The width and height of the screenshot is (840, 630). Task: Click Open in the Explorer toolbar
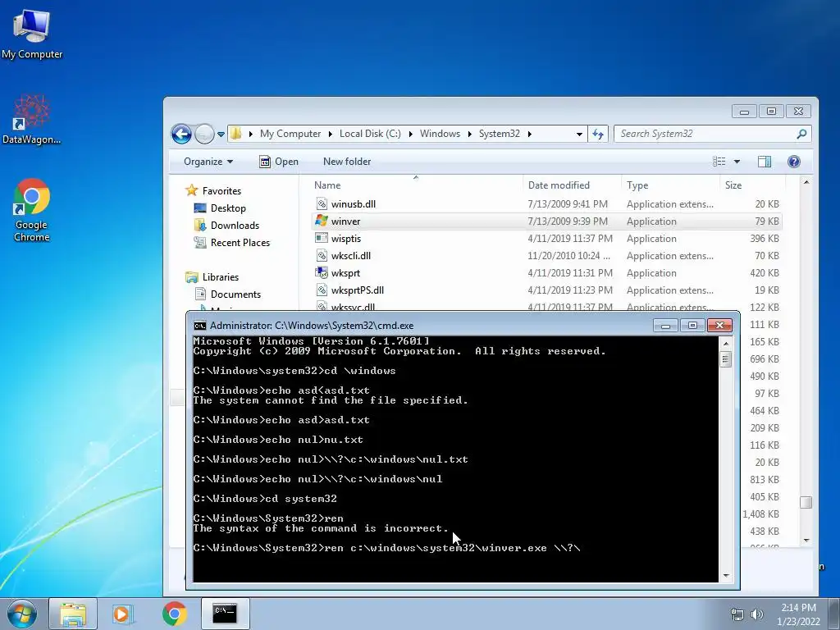click(x=279, y=162)
